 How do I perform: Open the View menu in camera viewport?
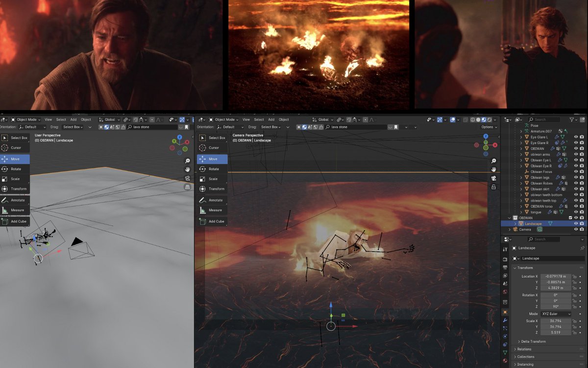tap(246, 119)
